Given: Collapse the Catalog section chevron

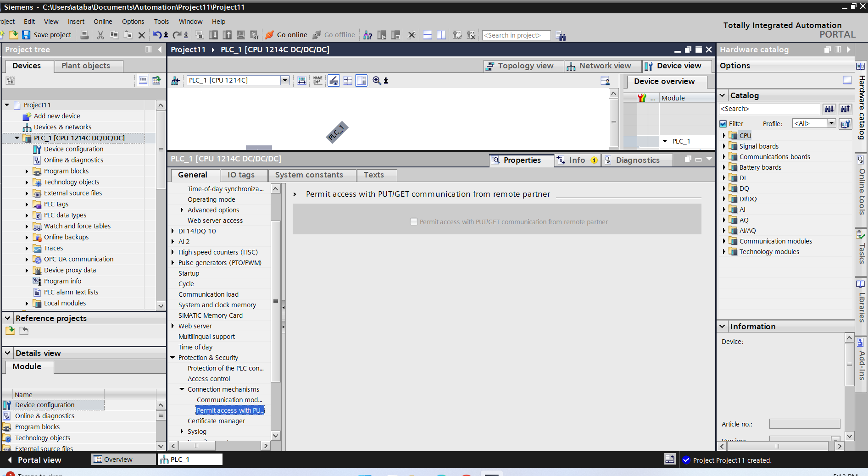Looking at the screenshot, I should point(723,95).
